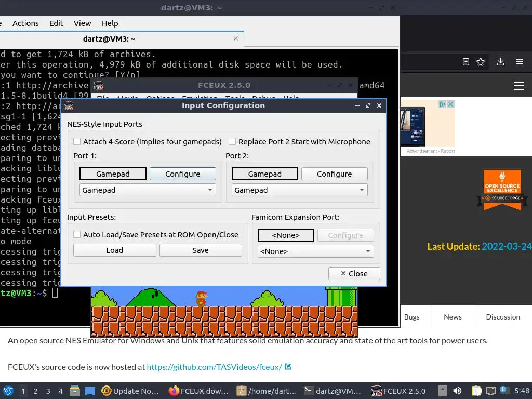
Task: Enable Attach 4-Score checkbox
Action: coord(77,141)
